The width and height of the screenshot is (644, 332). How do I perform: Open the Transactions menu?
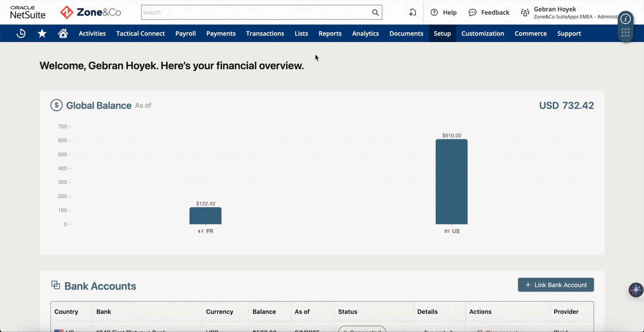[x=265, y=33]
